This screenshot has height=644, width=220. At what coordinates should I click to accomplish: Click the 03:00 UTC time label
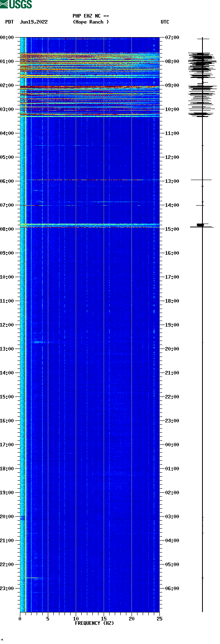[x=172, y=517]
